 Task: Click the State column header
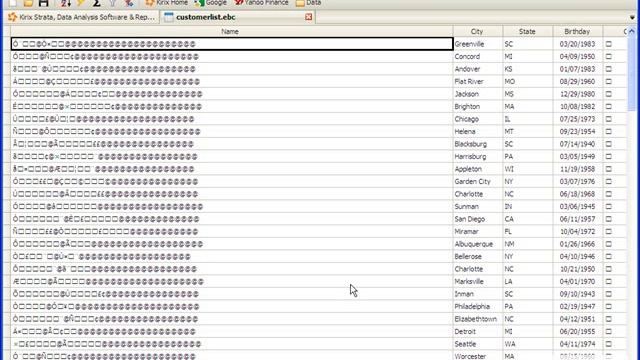tap(528, 31)
